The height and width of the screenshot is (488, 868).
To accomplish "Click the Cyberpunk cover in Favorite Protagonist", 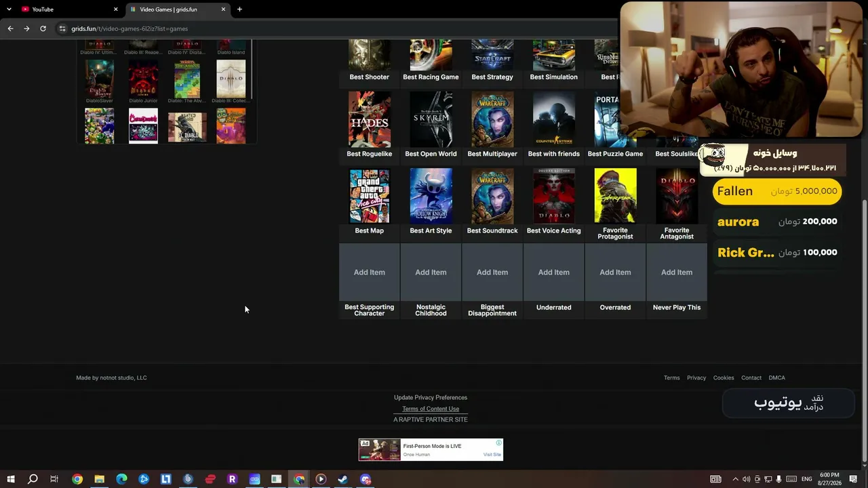I will pyautogui.click(x=615, y=196).
